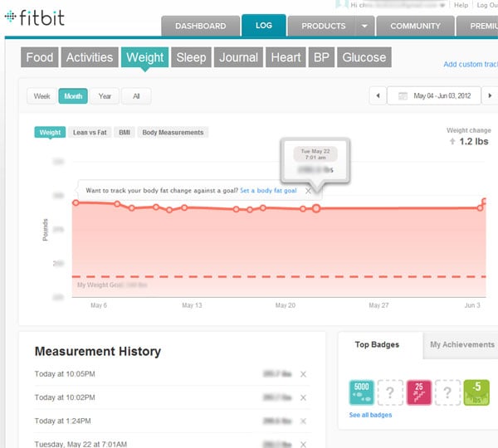Show Lean vs Fat chart
This screenshot has width=498, height=448.
90,133
